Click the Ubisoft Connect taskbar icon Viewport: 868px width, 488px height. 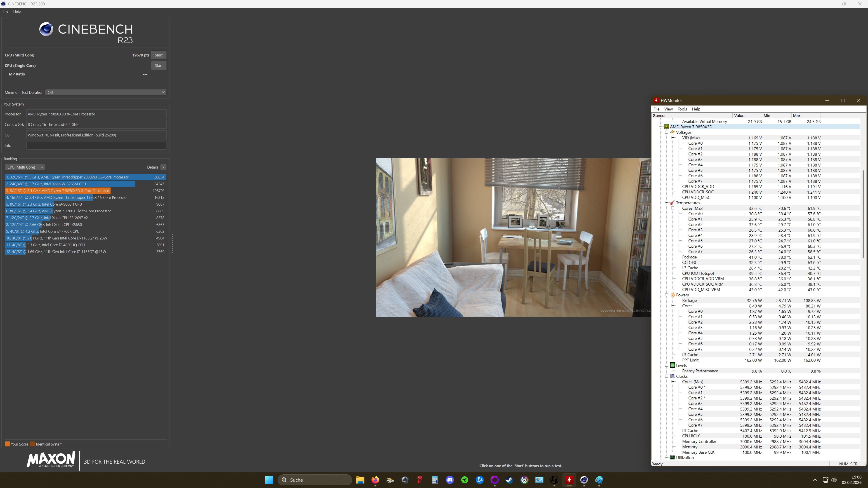[x=524, y=480]
